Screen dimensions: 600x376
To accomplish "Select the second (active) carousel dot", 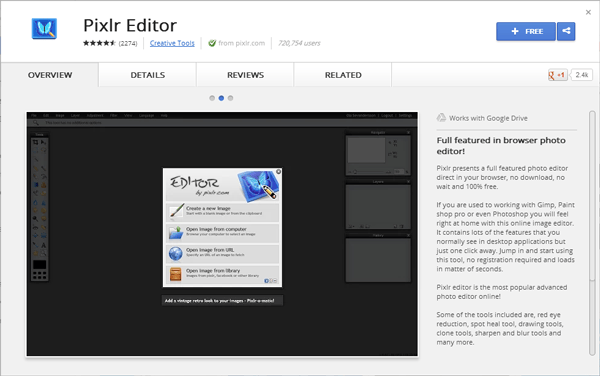I will 221,98.
